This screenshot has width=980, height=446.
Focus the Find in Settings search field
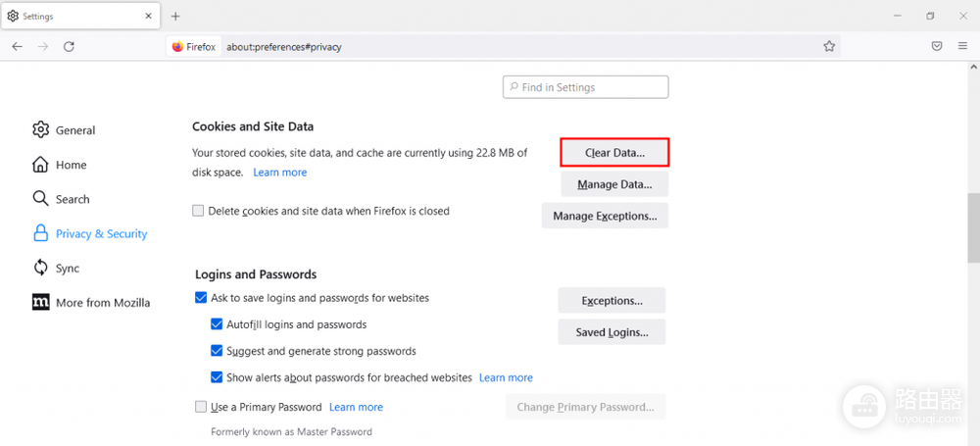[x=586, y=87]
